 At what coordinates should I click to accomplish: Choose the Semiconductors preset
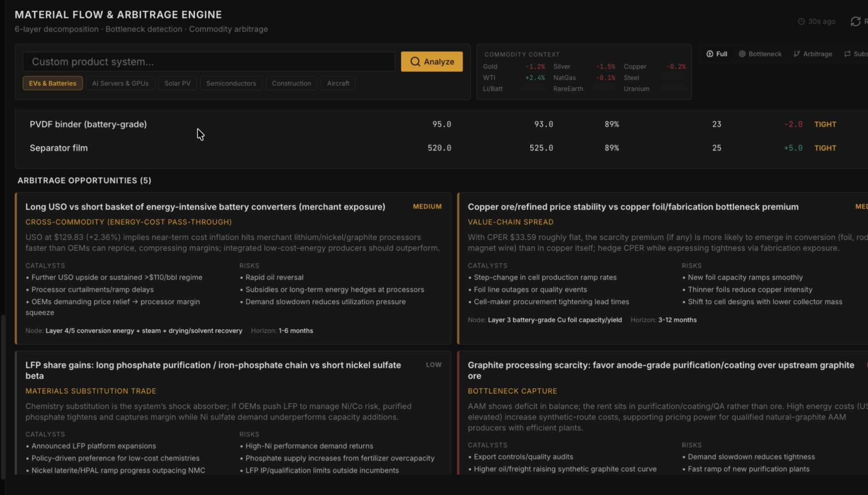[x=231, y=83]
